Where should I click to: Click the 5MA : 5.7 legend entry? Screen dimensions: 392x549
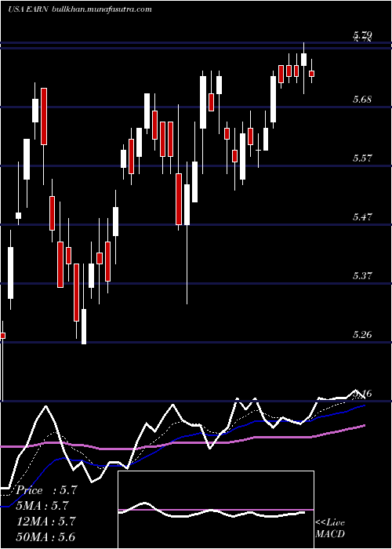(x=42, y=506)
